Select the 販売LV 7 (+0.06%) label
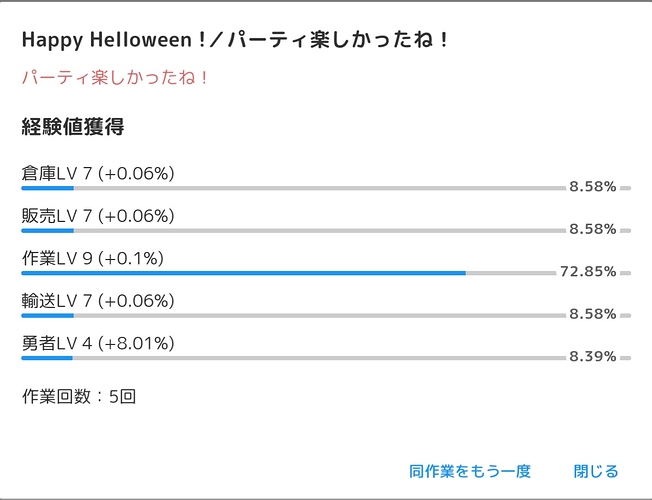 (x=98, y=215)
